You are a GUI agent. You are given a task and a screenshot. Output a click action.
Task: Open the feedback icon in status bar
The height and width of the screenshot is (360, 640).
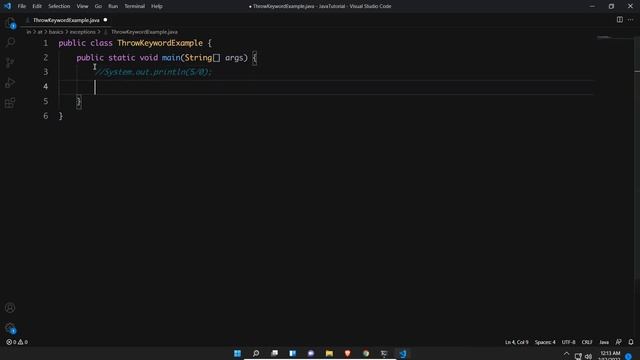[x=618, y=342]
